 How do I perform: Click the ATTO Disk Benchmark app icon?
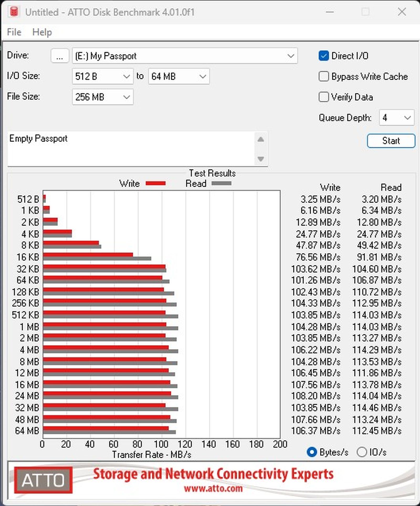14,12
